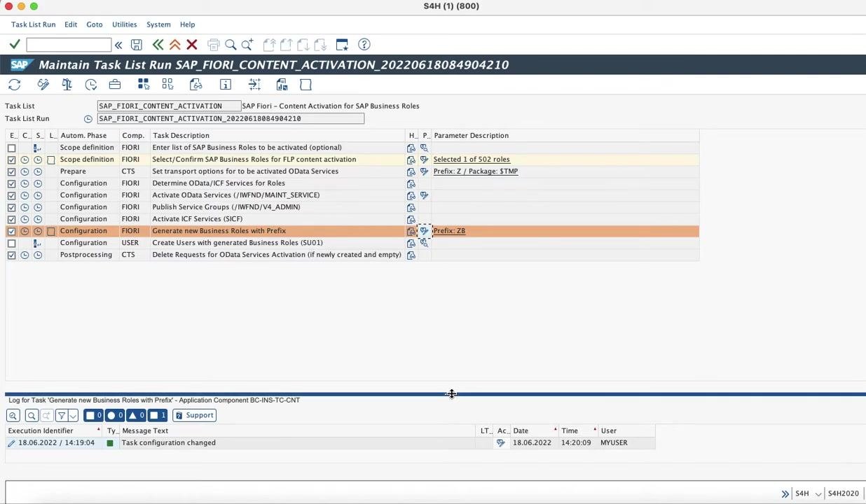866x504 pixels.
Task: Click details magnifier icon in log toolbar
Action: pos(13,415)
